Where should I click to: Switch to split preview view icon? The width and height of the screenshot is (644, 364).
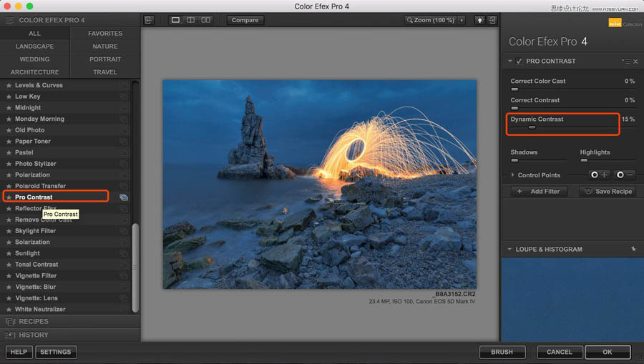click(191, 20)
